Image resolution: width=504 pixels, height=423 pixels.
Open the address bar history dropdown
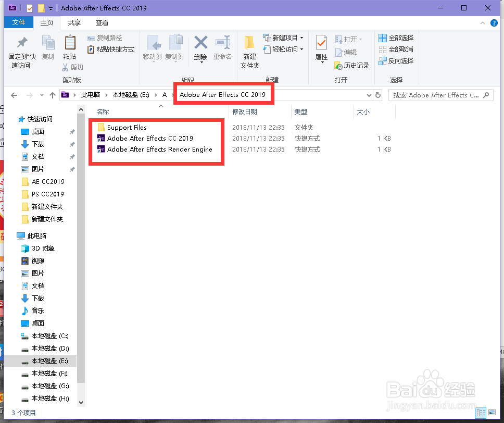coord(369,95)
